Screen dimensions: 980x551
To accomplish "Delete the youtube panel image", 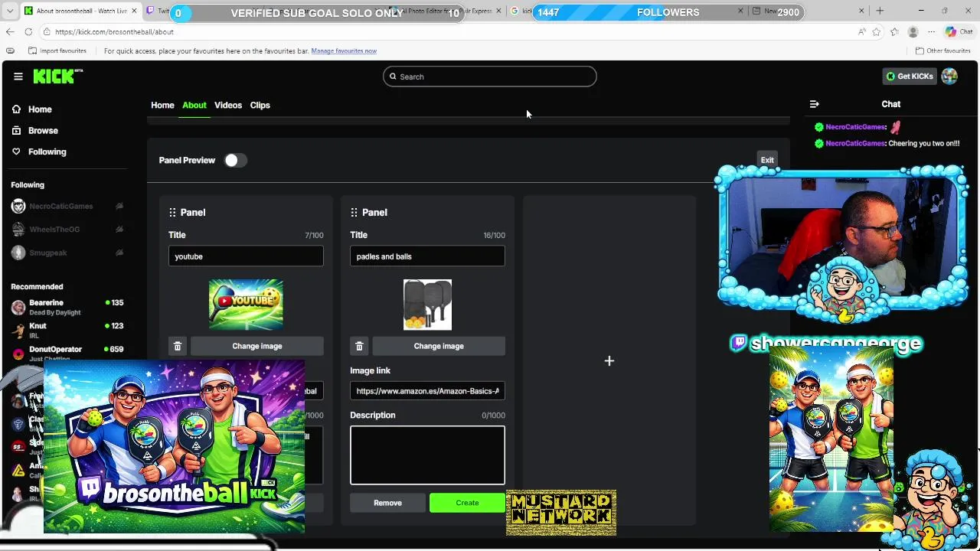I will [x=178, y=346].
